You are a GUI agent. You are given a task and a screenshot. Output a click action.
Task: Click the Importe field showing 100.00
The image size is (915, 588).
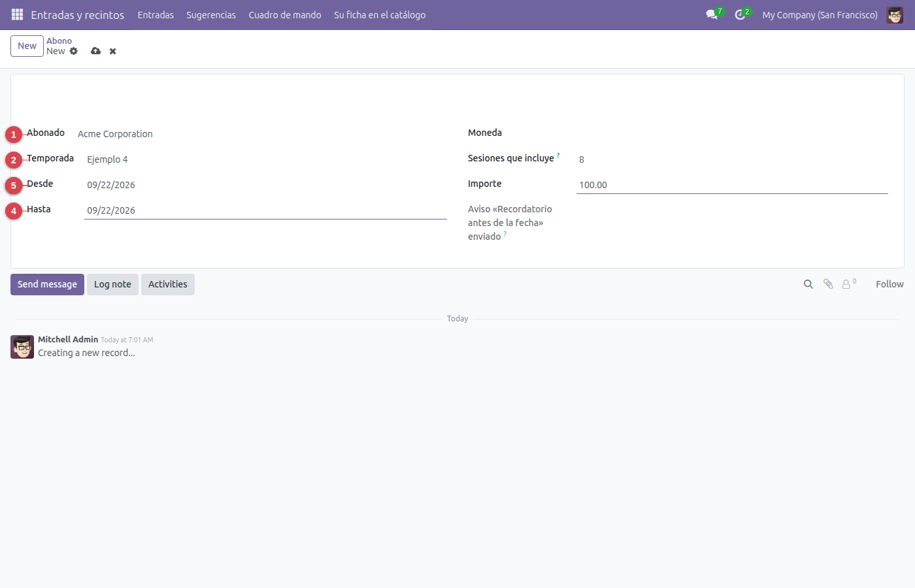[732, 184]
